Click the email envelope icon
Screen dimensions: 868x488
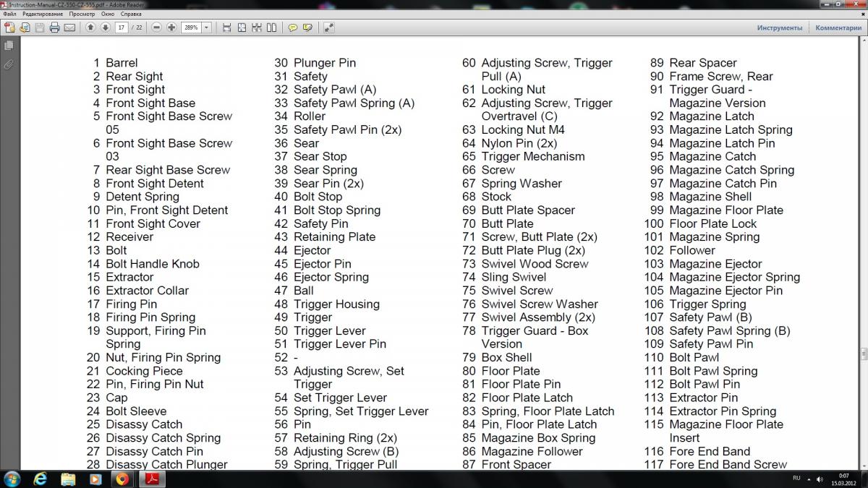coord(69,27)
